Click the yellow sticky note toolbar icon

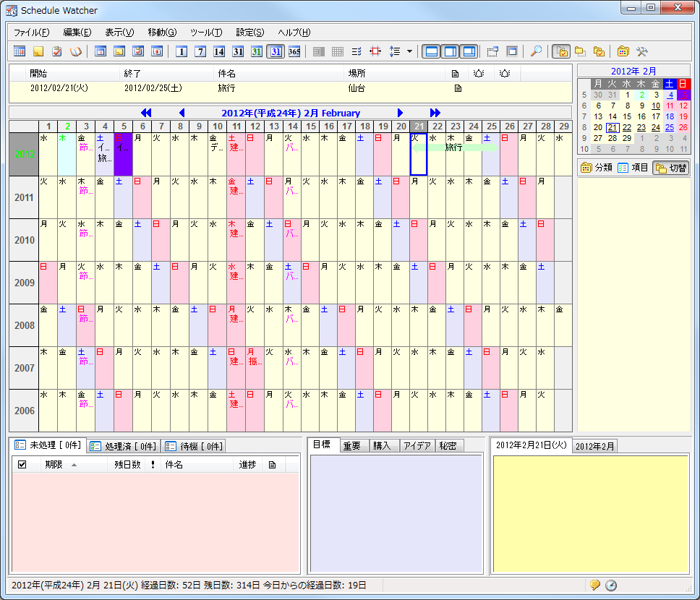pyautogui.click(x=38, y=51)
